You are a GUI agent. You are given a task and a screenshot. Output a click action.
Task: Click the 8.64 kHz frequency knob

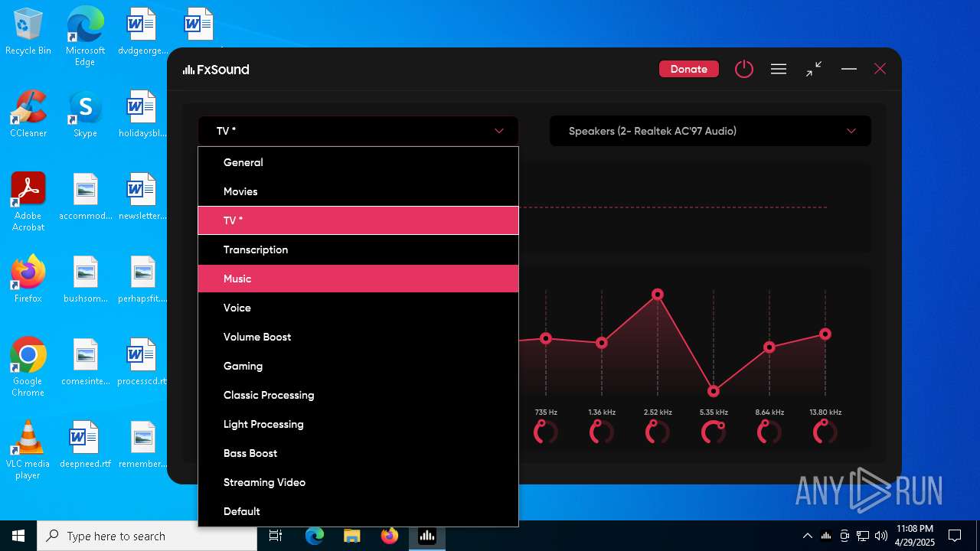769,432
